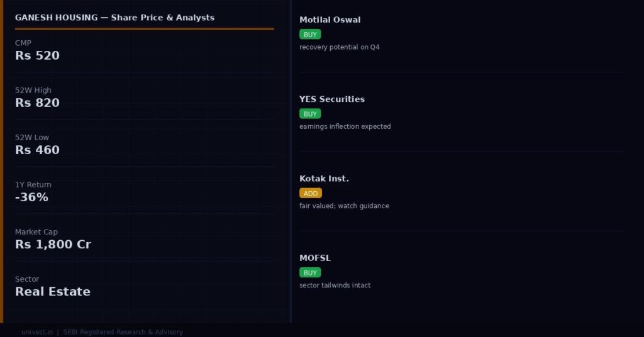644x337 pixels.
Task: Click the Kotak Inst. analyst heading
Action: (x=324, y=179)
